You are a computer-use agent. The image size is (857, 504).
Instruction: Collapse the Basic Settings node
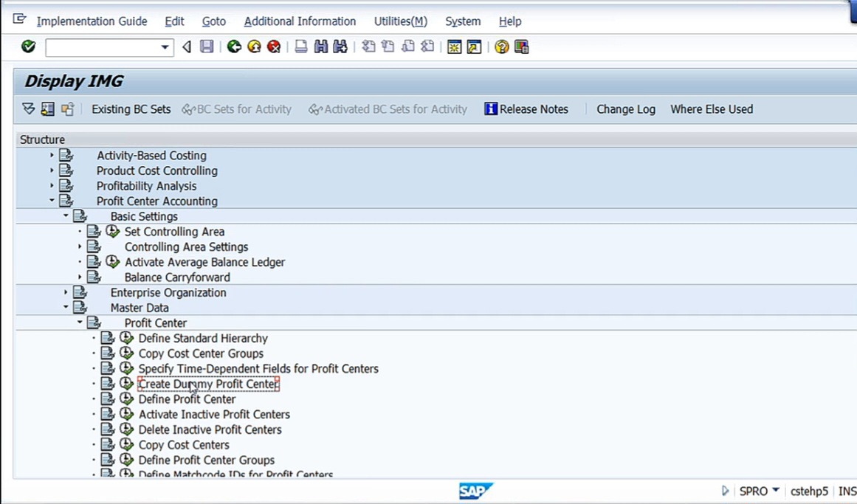66,216
